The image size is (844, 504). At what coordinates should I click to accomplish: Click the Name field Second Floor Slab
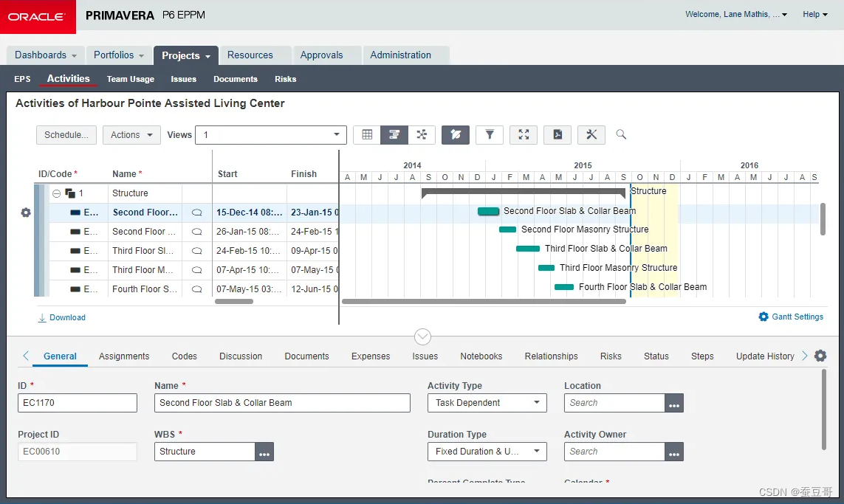click(x=282, y=403)
